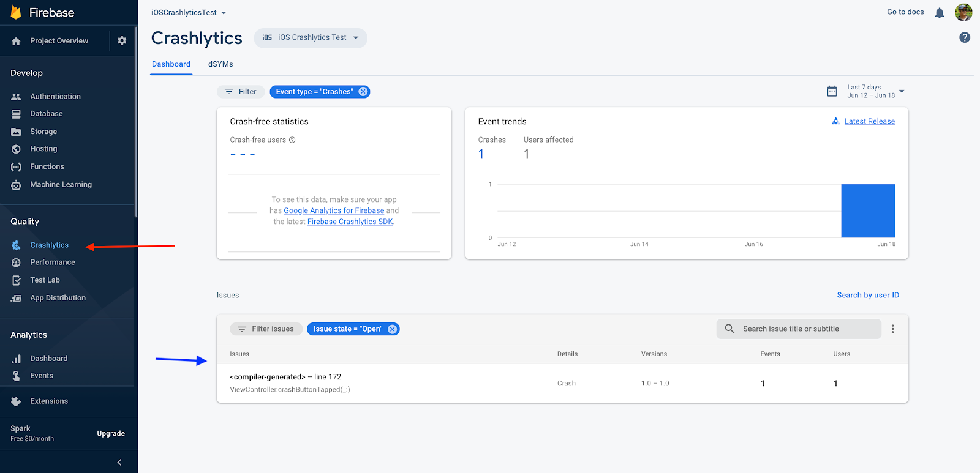Open the issues three-dot overflow menu
The image size is (980, 473).
point(892,329)
